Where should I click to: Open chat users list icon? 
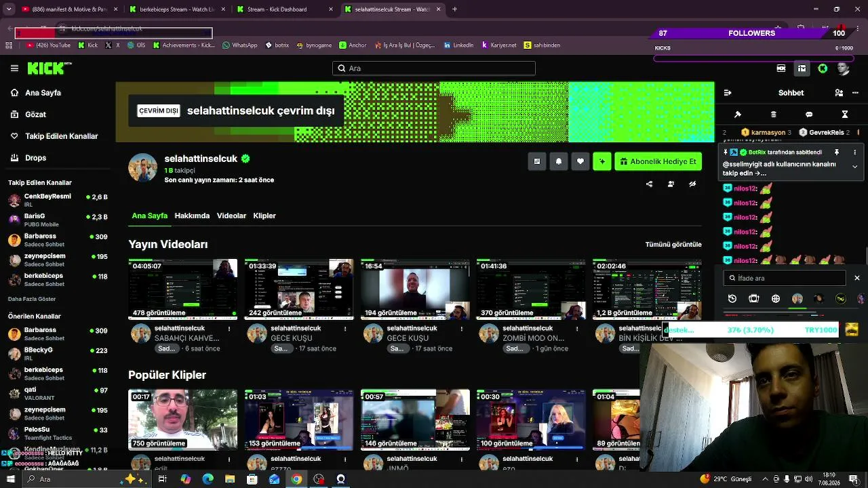click(x=839, y=93)
